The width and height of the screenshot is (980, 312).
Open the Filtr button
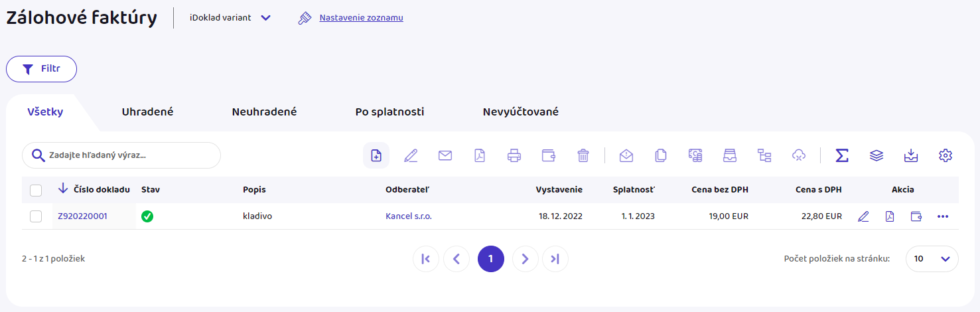[x=41, y=69]
